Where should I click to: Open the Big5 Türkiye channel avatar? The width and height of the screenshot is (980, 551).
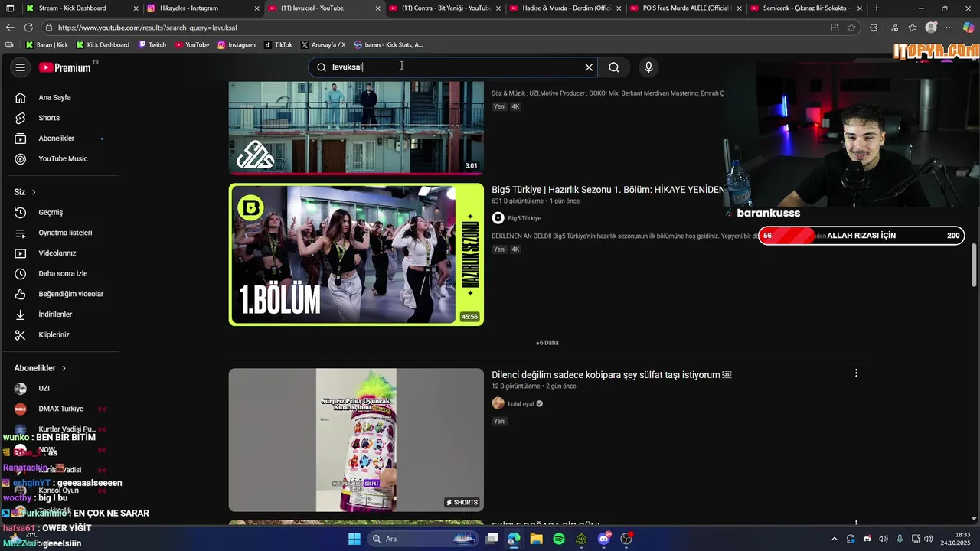click(x=498, y=218)
